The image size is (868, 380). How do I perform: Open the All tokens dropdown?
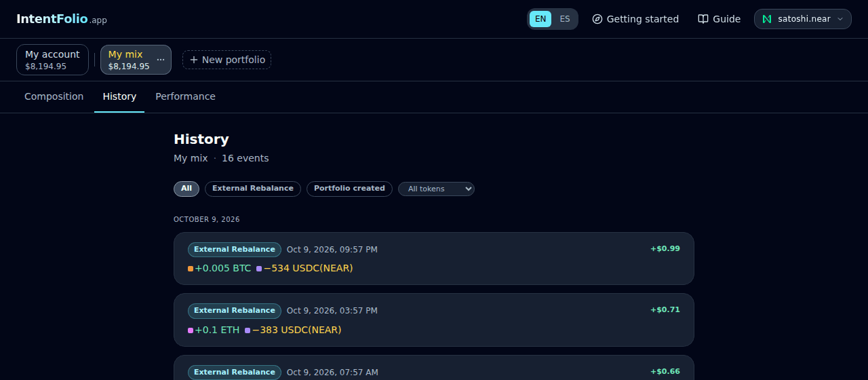click(436, 189)
